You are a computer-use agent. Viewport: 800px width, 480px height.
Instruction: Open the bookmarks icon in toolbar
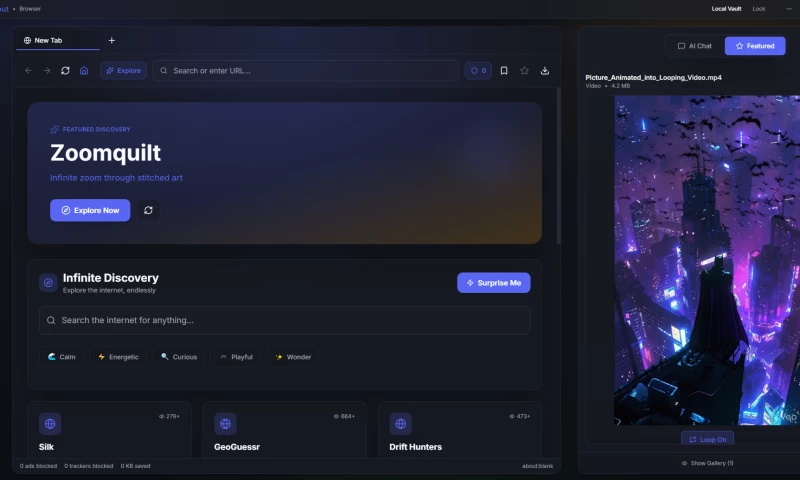coord(504,71)
